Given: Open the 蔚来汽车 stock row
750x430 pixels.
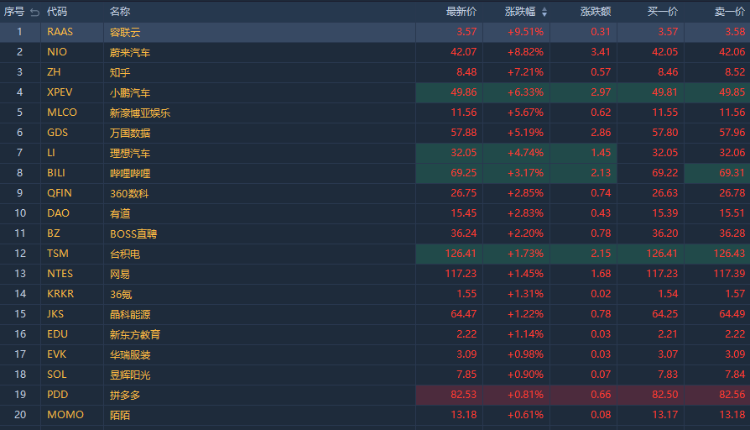Looking at the screenshot, I should tap(130, 52).
